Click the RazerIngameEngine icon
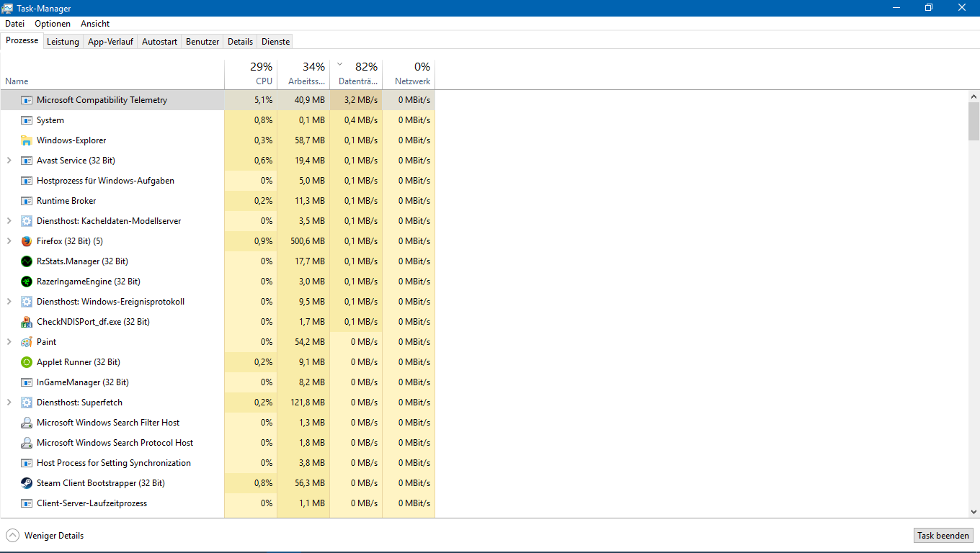This screenshot has width=980, height=553. coord(27,282)
